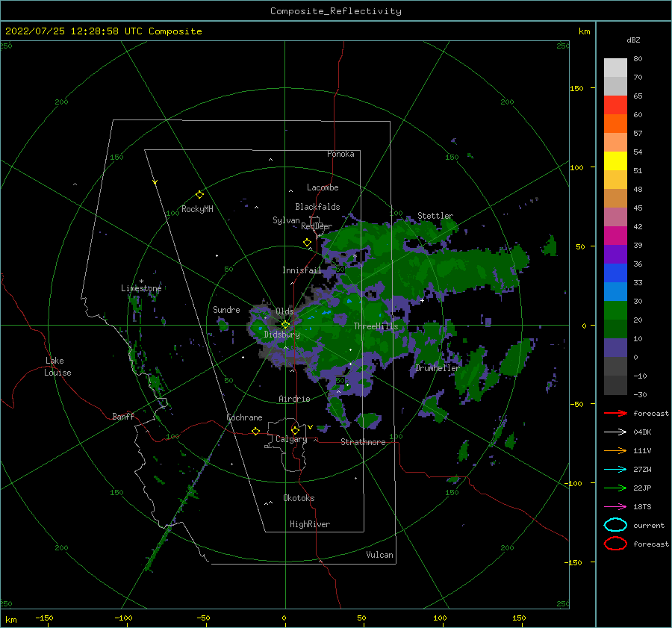Click the cyan 27ZW arrow in legend

pos(615,470)
